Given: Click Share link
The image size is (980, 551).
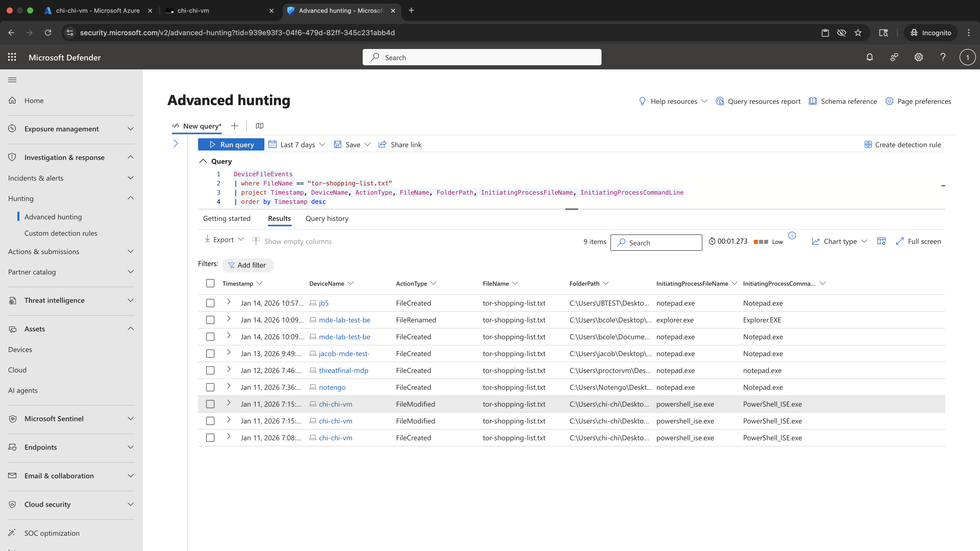Looking at the screenshot, I should coord(400,144).
